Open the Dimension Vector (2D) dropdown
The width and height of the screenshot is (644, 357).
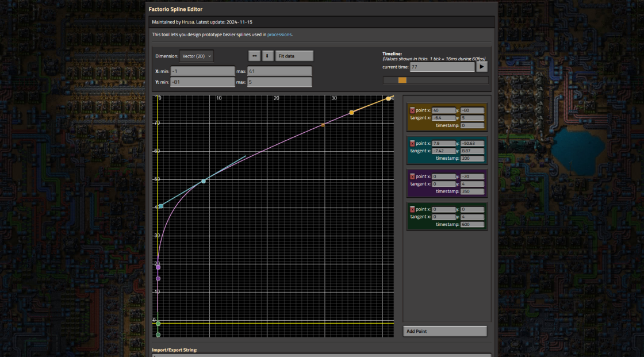click(196, 56)
